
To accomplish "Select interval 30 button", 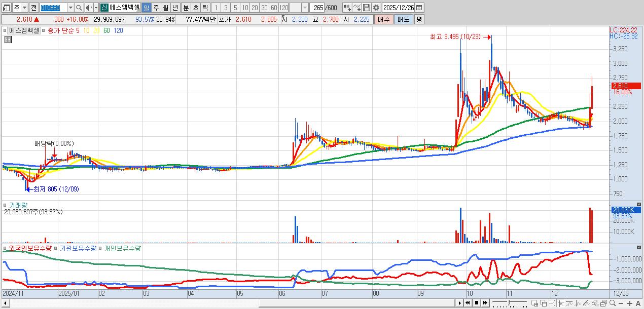I will click(264, 8).
